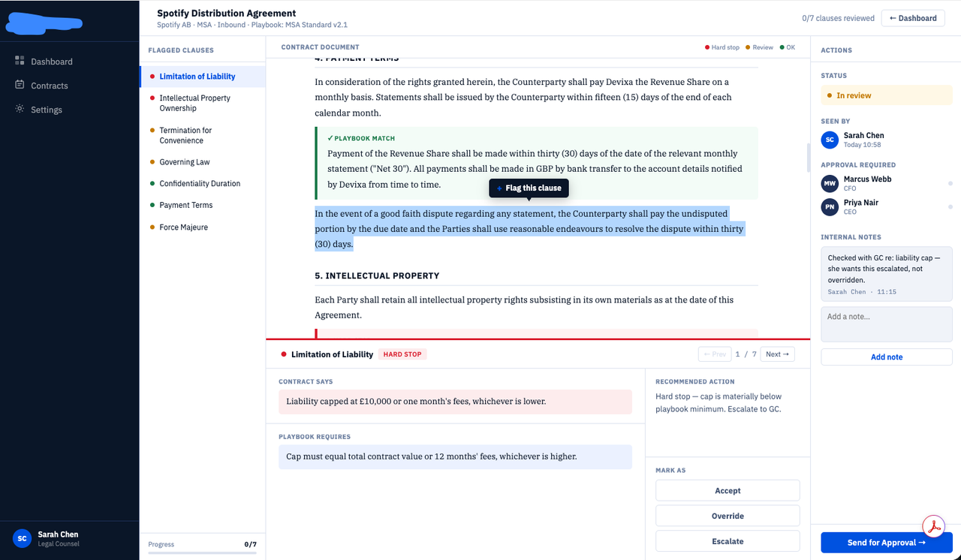Click Sarah Chen SC avatar in Seen By
This screenshot has height=560, width=961.
(x=830, y=140)
